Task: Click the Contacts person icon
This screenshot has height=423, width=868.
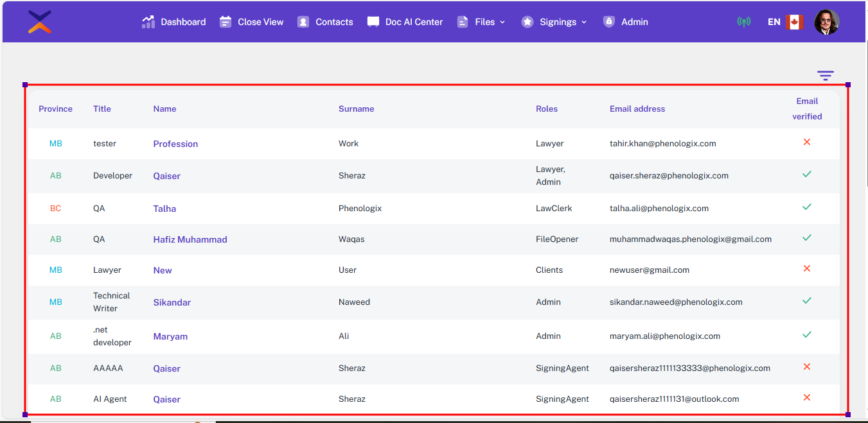Action: pyautogui.click(x=303, y=22)
